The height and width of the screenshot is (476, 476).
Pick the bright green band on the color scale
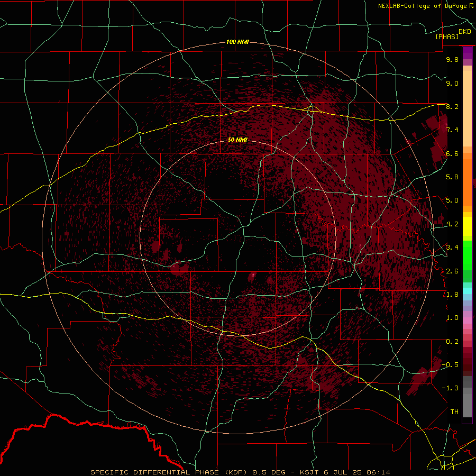point(467,256)
